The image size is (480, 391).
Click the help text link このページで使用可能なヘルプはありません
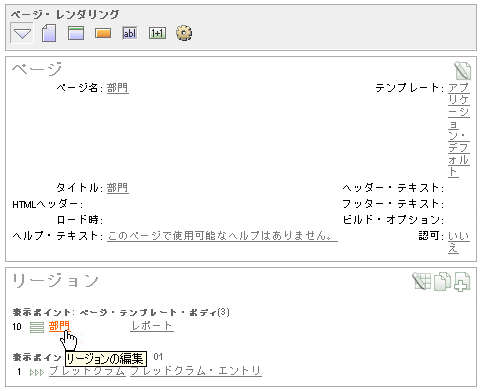pos(222,236)
